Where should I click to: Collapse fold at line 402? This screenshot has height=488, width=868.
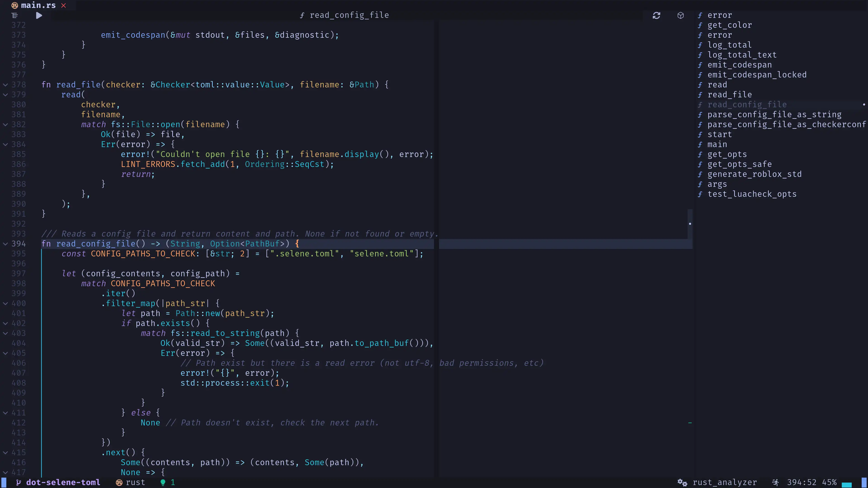[5, 323]
